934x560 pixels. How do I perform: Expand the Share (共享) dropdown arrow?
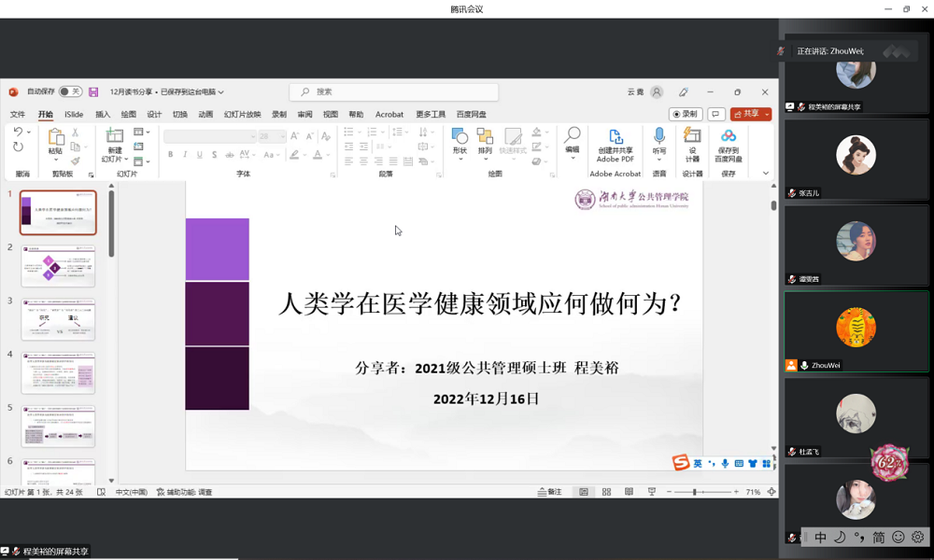[767, 115]
